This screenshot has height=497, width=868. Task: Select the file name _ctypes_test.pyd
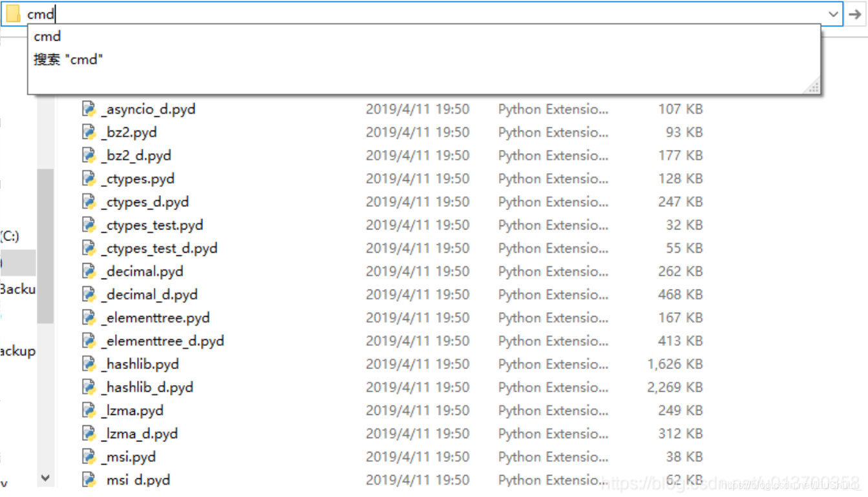click(153, 226)
